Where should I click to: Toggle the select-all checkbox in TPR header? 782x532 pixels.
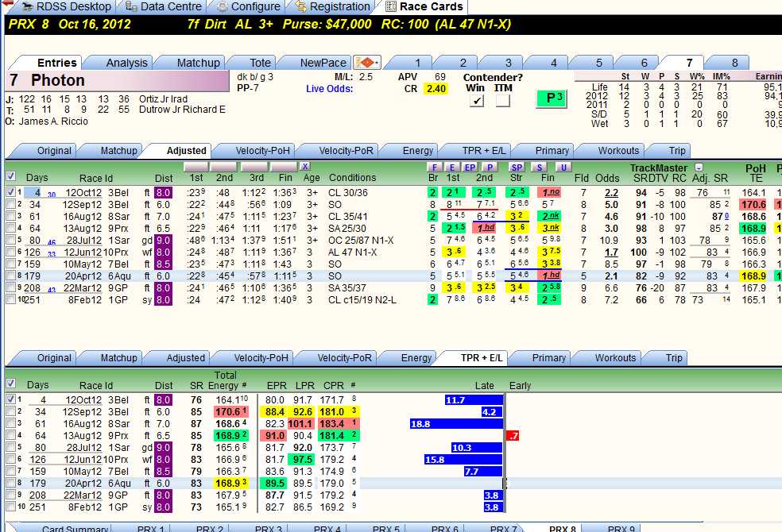[10, 383]
